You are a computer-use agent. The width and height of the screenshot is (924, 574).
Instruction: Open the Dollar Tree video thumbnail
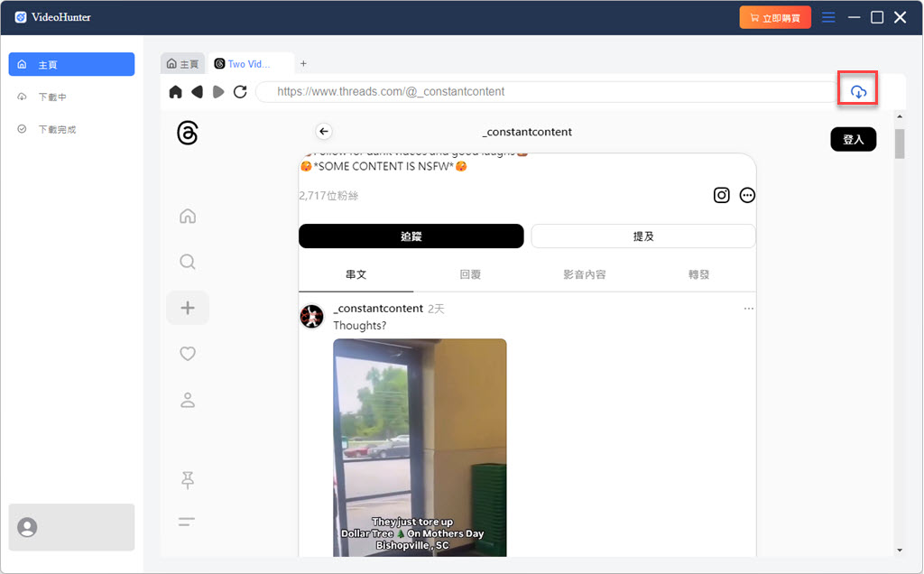(x=420, y=448)
